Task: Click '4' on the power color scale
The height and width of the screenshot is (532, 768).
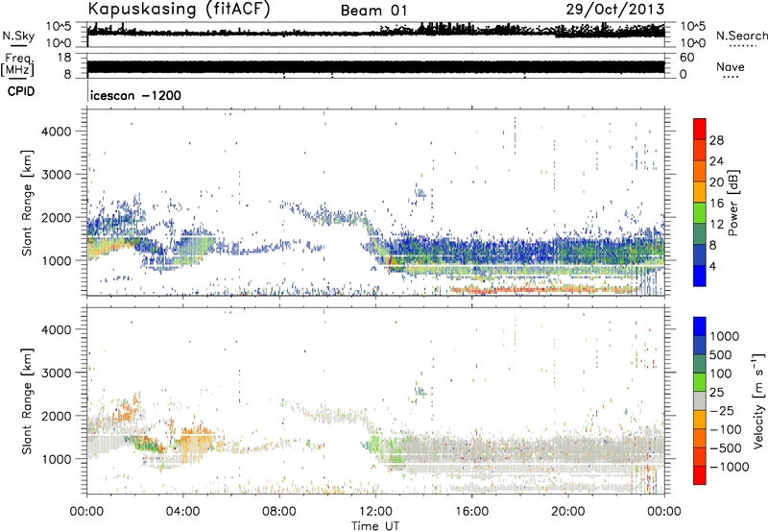Action: tap(712, 266)
